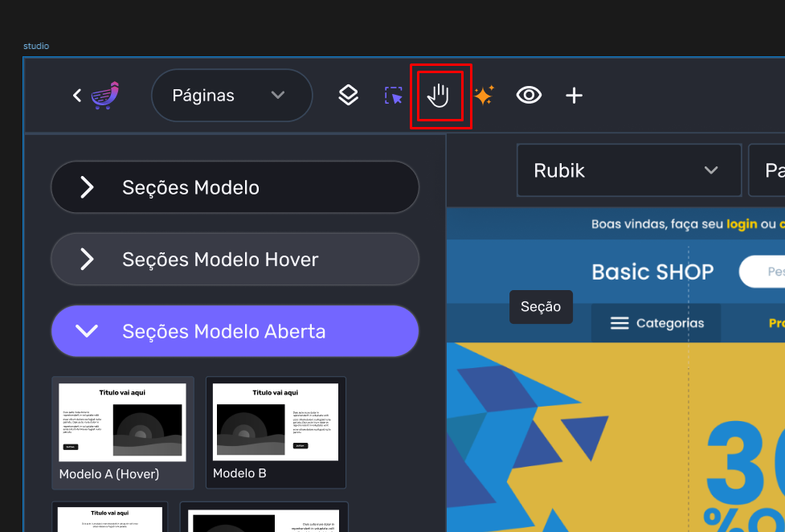Expand the Seções Modelo accordion
The image size is (785, 532).
[x=235, y=187]
